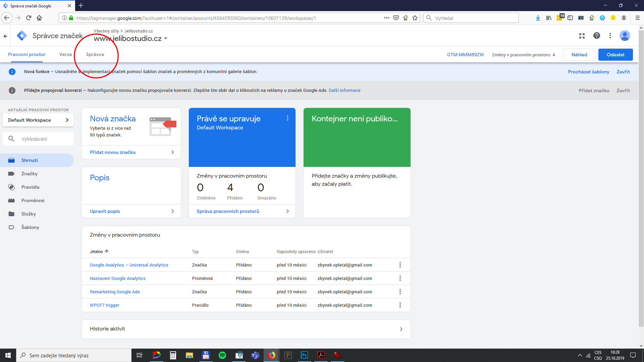Show hidden system tray icons chevron

pyautogui.click(x=580, y=355)
